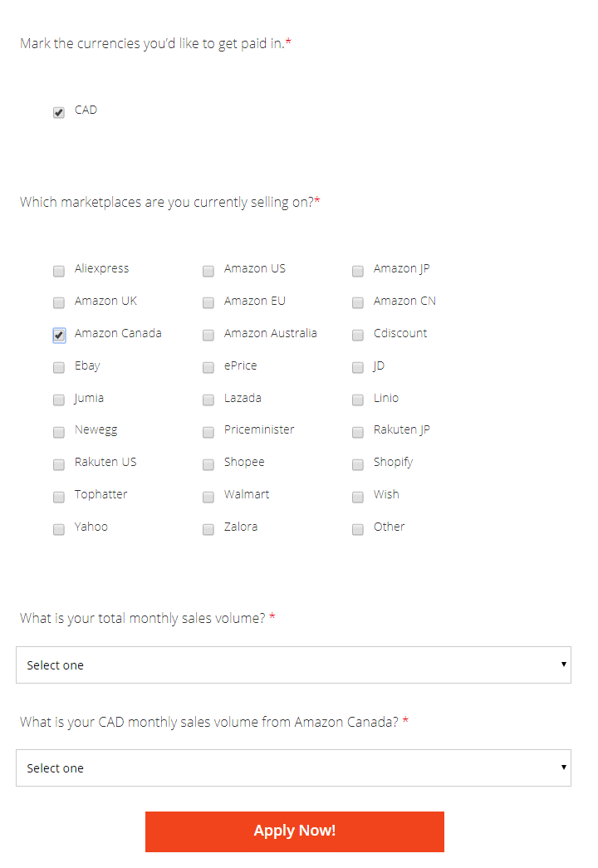Check the Amazon JP checkbox
The width and height of the screenshot is (598, 868).
pyautogui.click(x=357, y=270)
